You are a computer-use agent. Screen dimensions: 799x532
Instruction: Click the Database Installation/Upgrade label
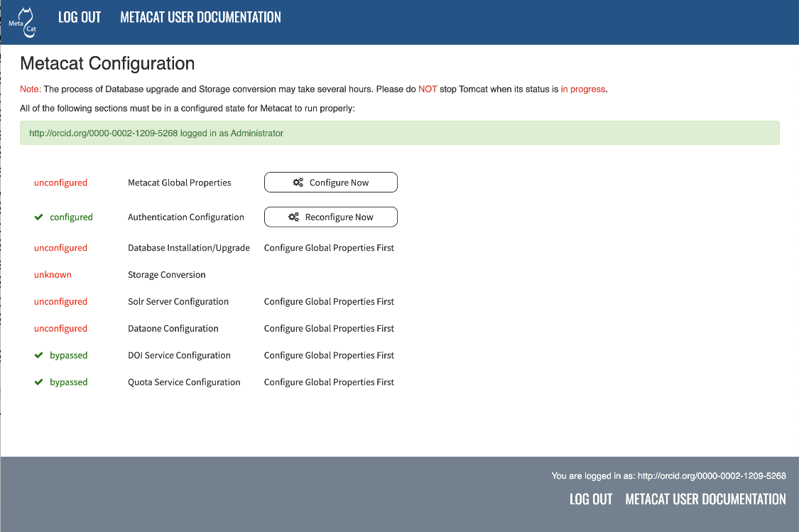click(x=189, y=248)
